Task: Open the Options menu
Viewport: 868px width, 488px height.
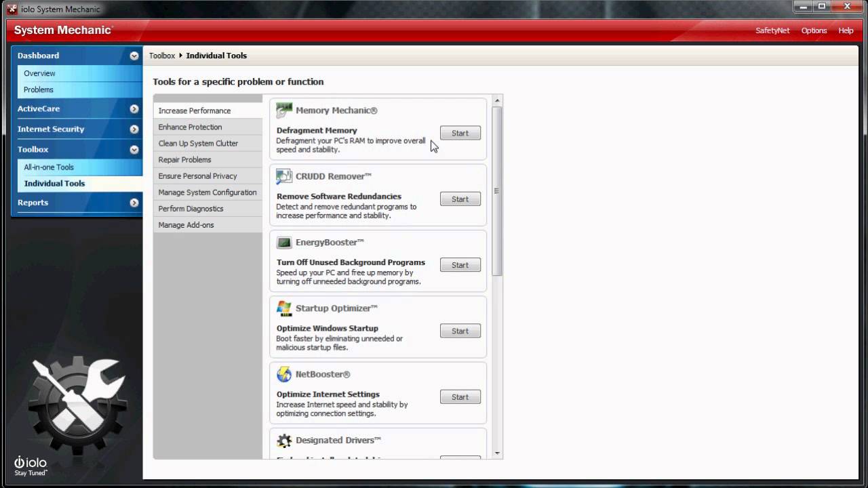Action: pos(814,30)
